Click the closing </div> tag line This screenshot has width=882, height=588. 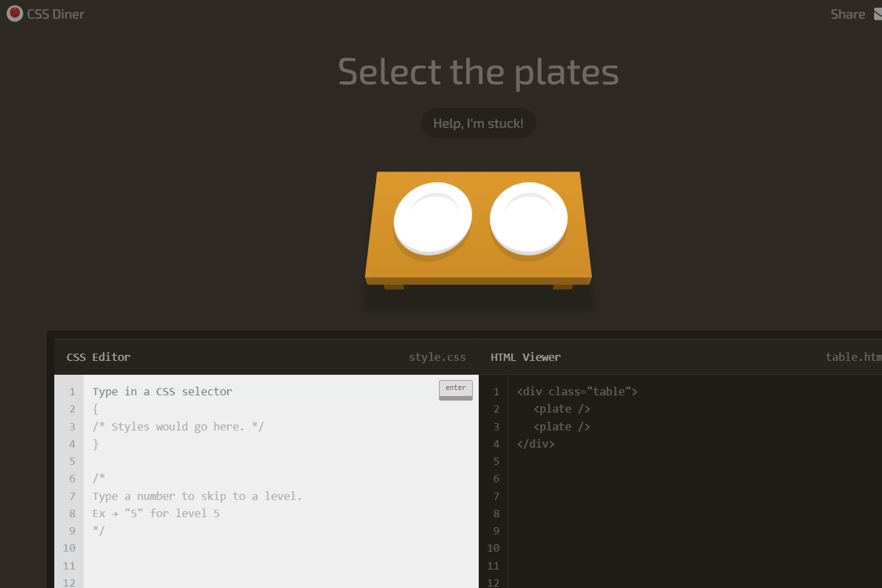[535, 444]
